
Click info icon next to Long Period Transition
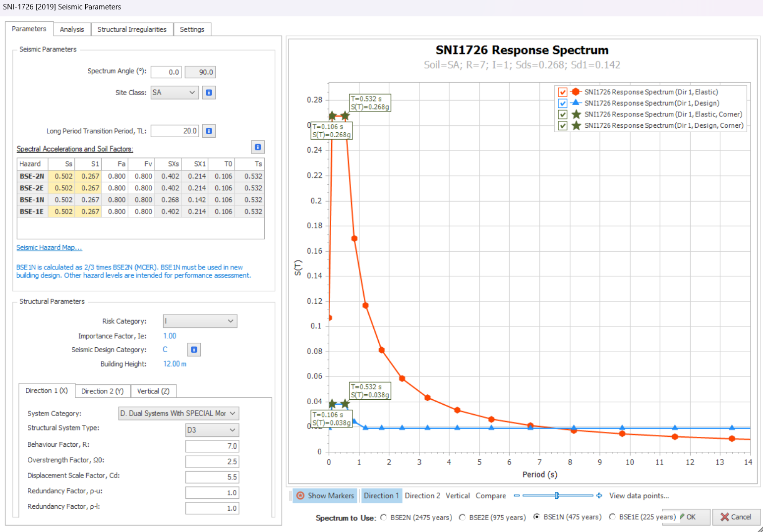click(209, 131)
